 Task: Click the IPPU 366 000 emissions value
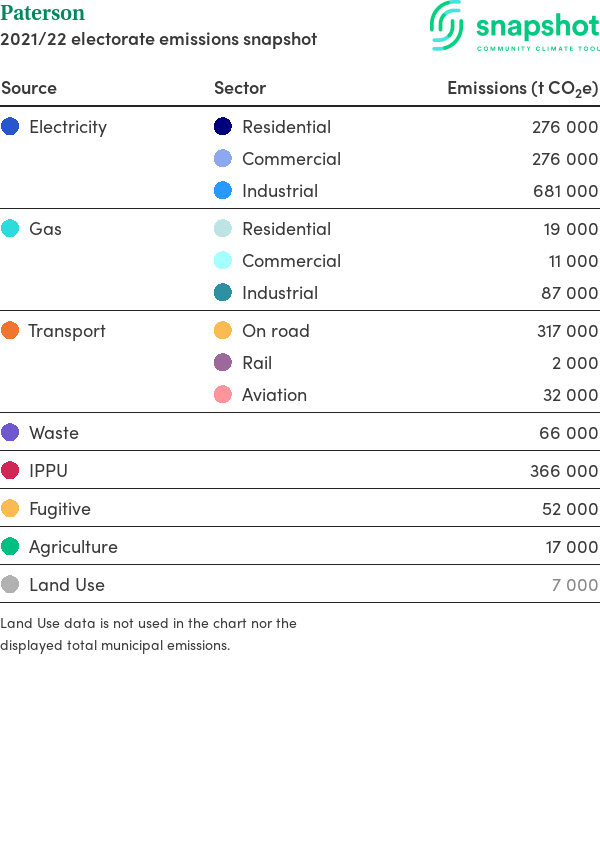[x=564, y=471]
